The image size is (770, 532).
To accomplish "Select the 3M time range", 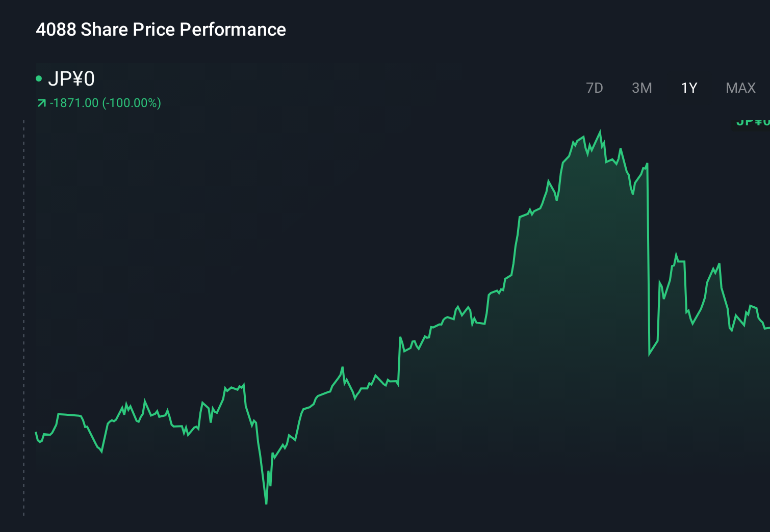I will pos(641,88).
